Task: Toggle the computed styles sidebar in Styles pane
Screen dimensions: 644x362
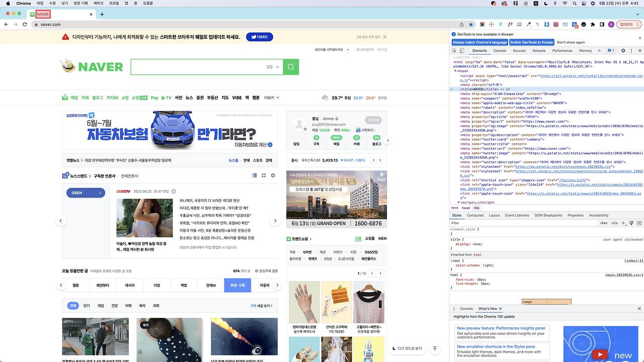Action: (638, 223)
